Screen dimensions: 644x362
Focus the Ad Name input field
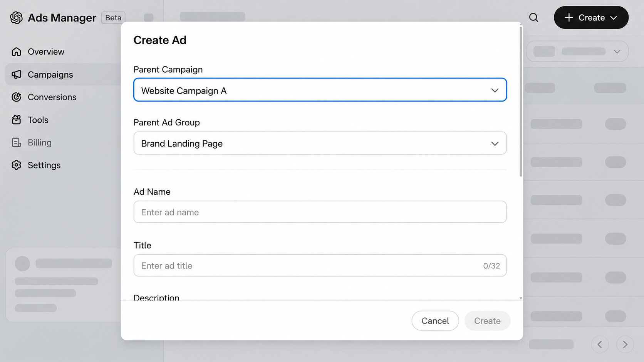pos(320,212)
